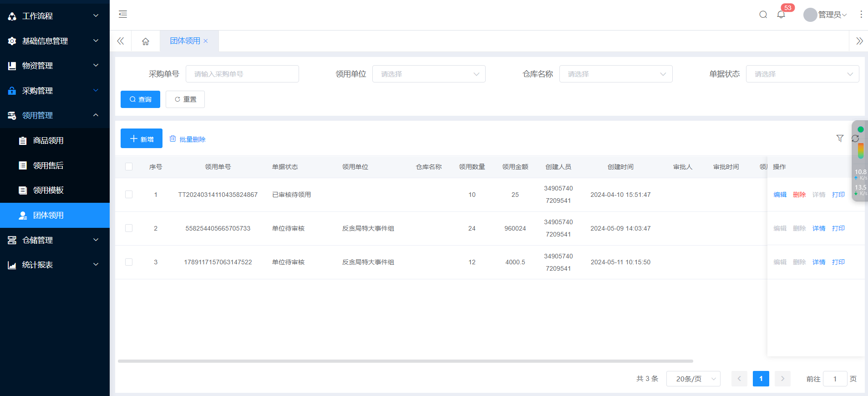Image resolution: width=868 pixels, height=396 pixels.
Task: Close the 团体领用 tab
Action: pos(206,41)
